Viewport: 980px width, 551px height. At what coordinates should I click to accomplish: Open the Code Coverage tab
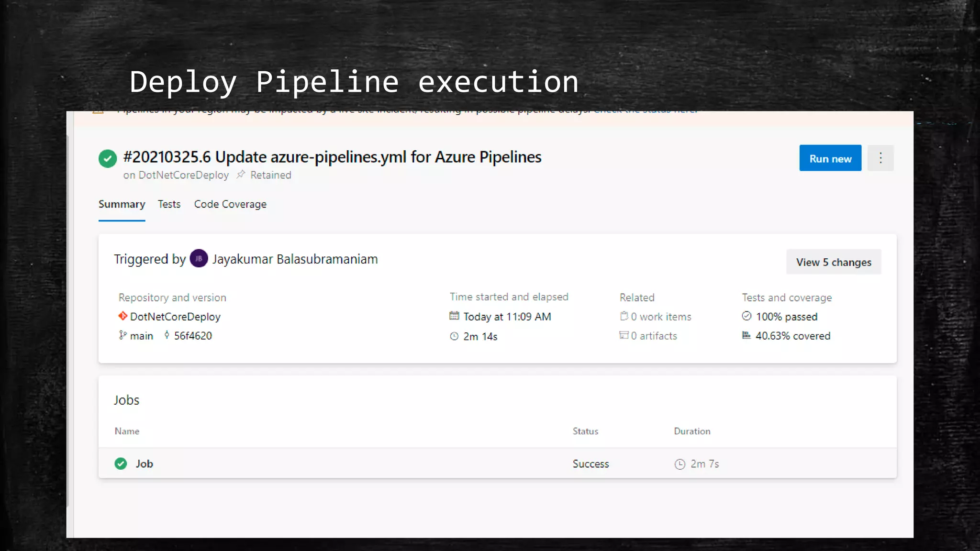coord(230,204)
